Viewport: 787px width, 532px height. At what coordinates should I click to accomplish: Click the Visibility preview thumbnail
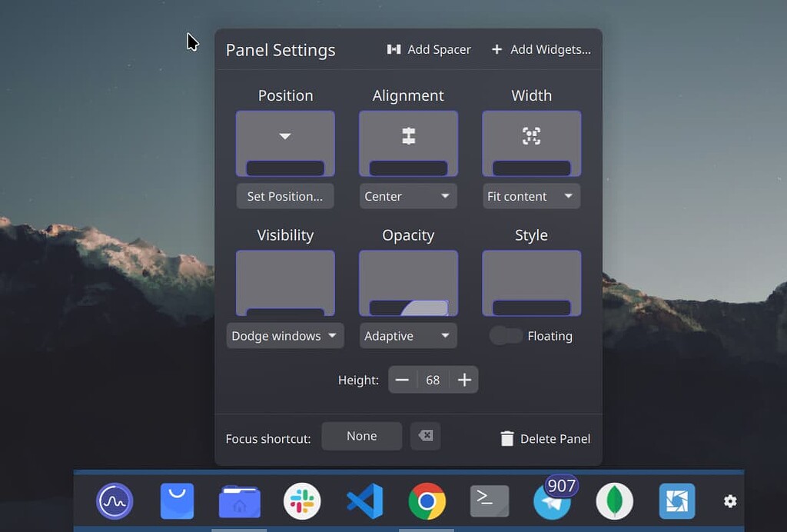pyautogui.click(x=285, y=283)
